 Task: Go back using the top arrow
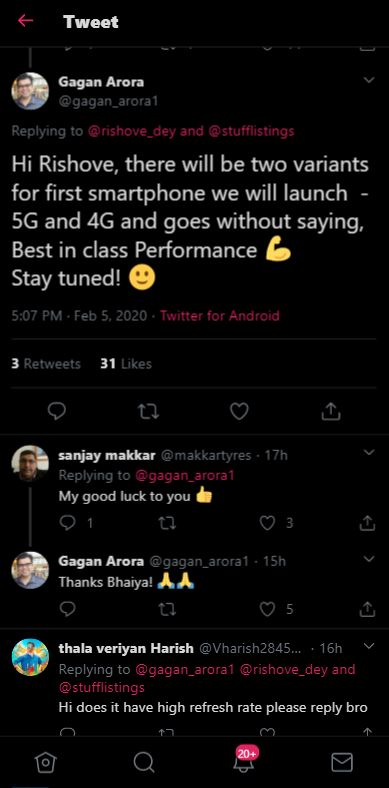(25, 21)
